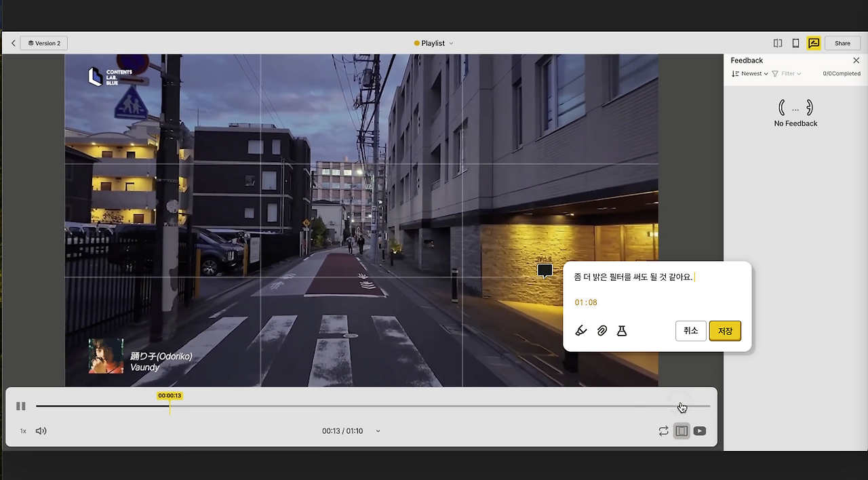This screenshot has width=868, height=480.
Task: Click the 00:00:13 playhead marker
Action: click(170, 395)
